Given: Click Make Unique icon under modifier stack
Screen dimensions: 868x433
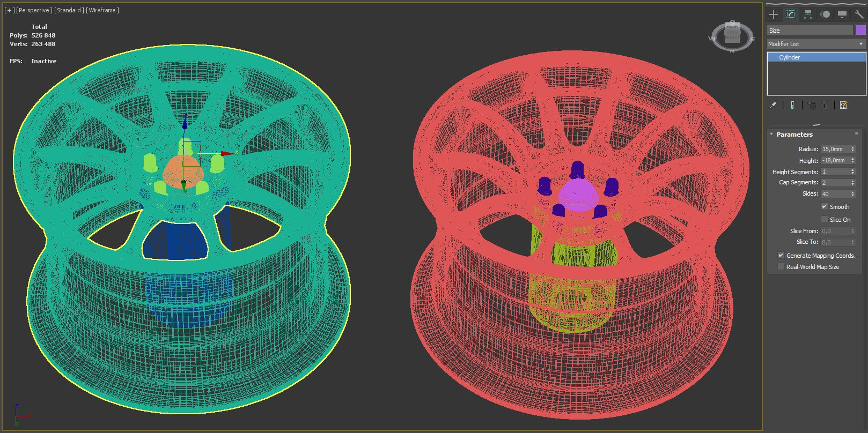Looking at the screenshot, I should 811,105.
